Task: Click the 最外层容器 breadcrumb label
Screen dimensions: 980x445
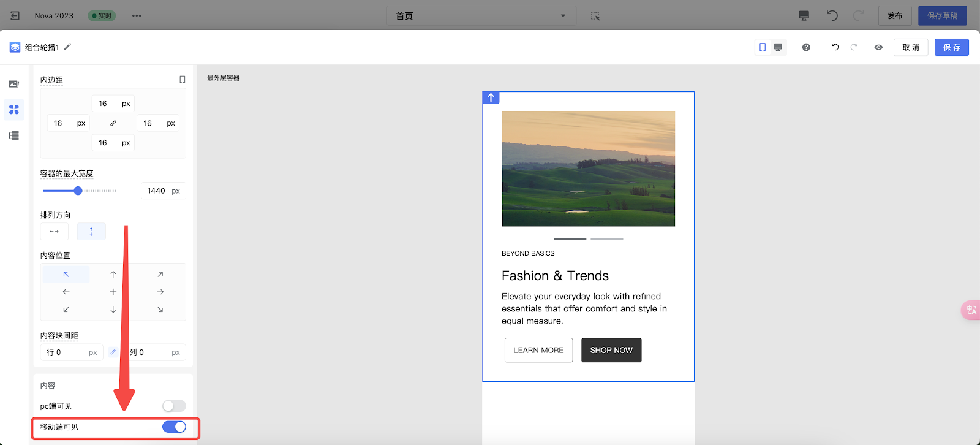Action: point(223,78)
